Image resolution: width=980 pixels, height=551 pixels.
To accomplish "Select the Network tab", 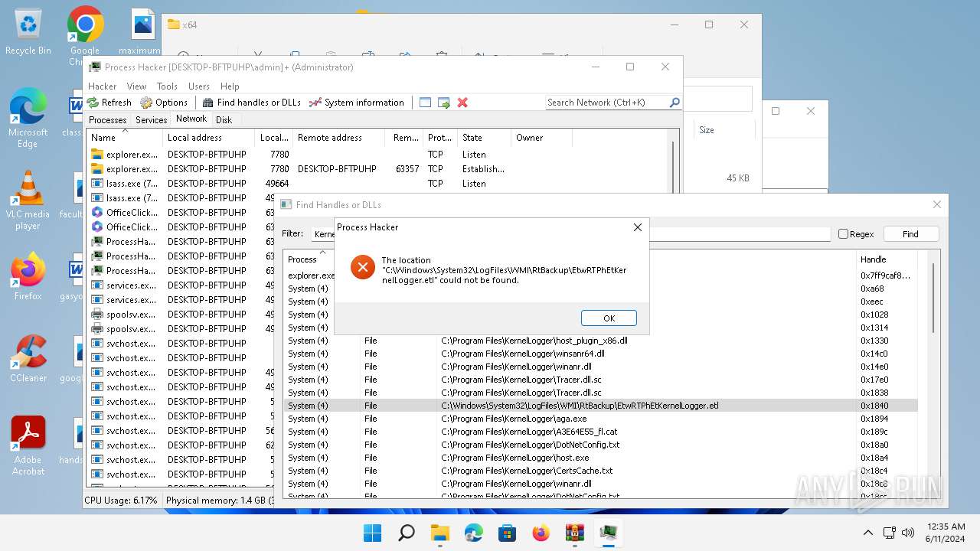I will click(x=191, y=119).
